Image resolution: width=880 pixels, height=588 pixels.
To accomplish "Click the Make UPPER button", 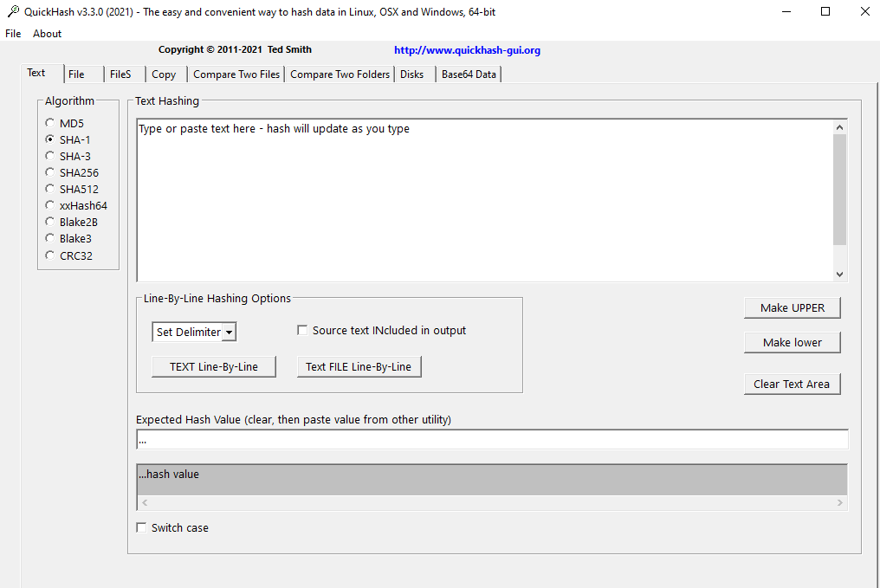I will coord(793,308).
